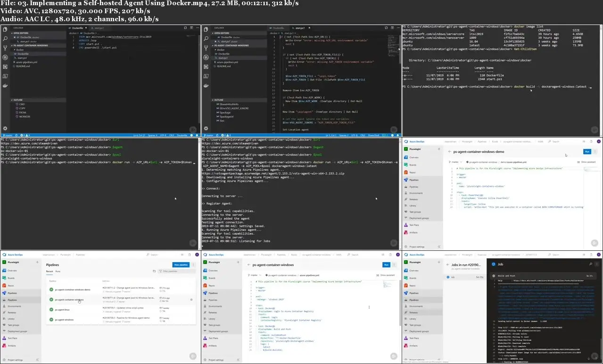The width and height of the screenshot is (603, 364).
Task: Open master branch dropdown in ps-agent-container-windows editor frame
Action: pos(254,275)
